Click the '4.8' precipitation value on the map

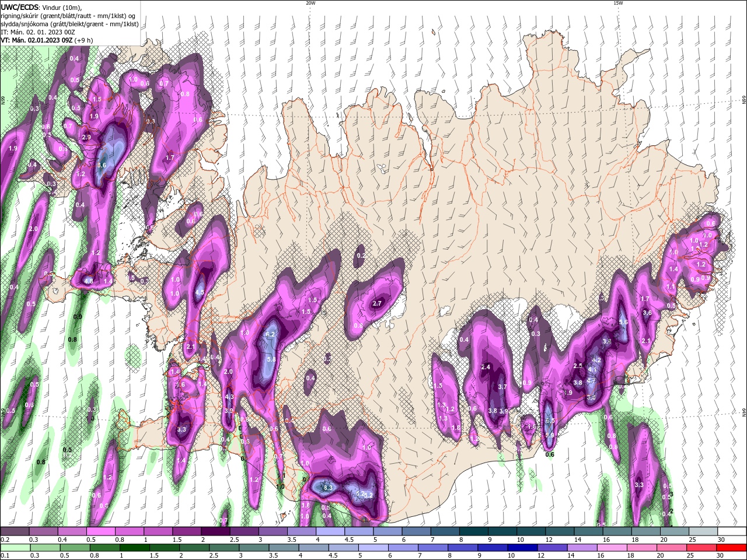(89, 281)
